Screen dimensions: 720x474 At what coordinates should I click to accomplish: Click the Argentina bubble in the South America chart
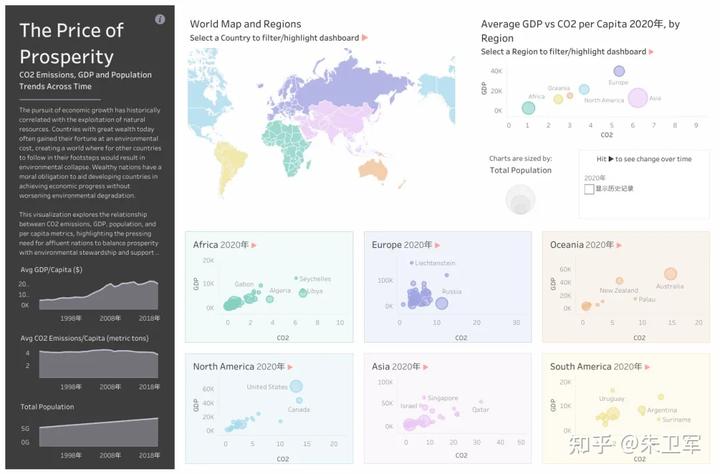point(642,410)
